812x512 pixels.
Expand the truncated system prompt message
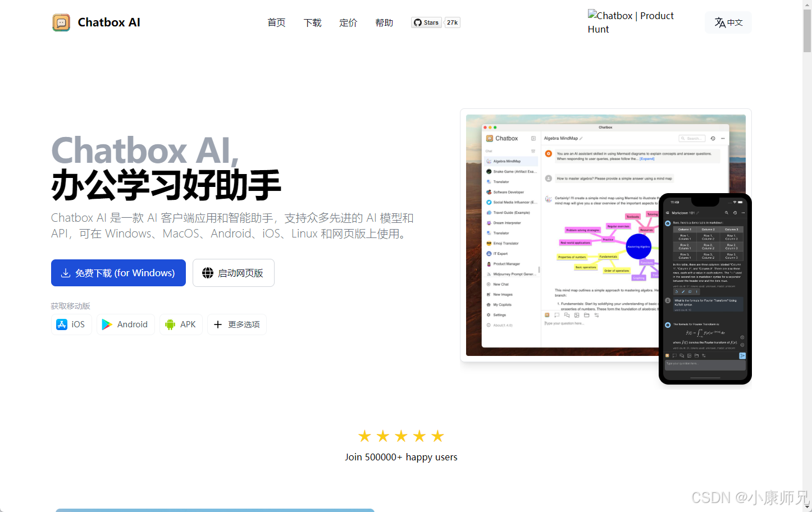646,158
